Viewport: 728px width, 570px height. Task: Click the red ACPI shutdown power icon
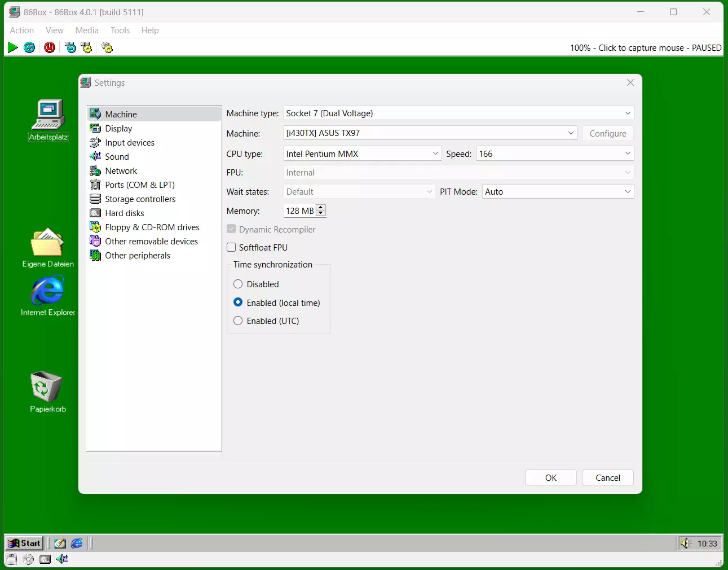click(50, 47)
